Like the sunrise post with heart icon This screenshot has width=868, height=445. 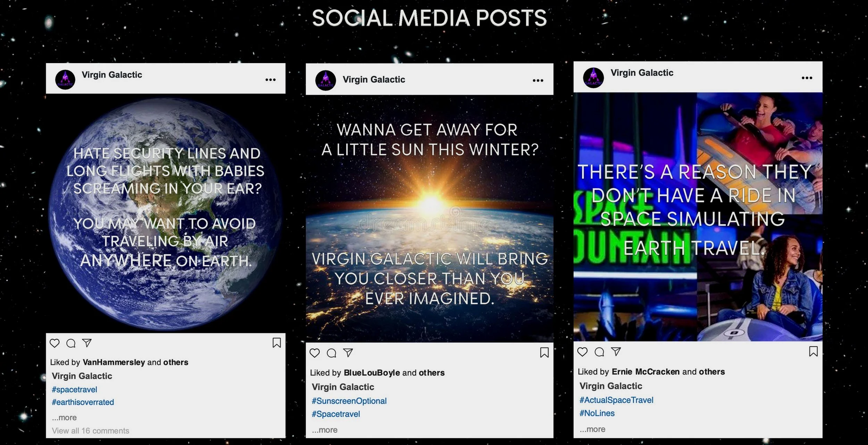coord(315,353)
